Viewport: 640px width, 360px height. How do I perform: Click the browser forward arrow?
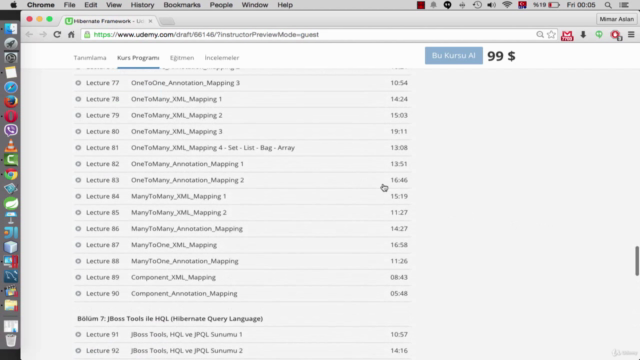[43, 35]
